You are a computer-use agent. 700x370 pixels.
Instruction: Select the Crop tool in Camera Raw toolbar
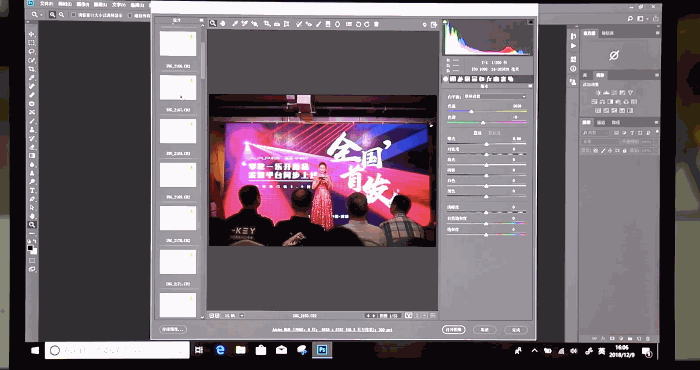[267, 24]
